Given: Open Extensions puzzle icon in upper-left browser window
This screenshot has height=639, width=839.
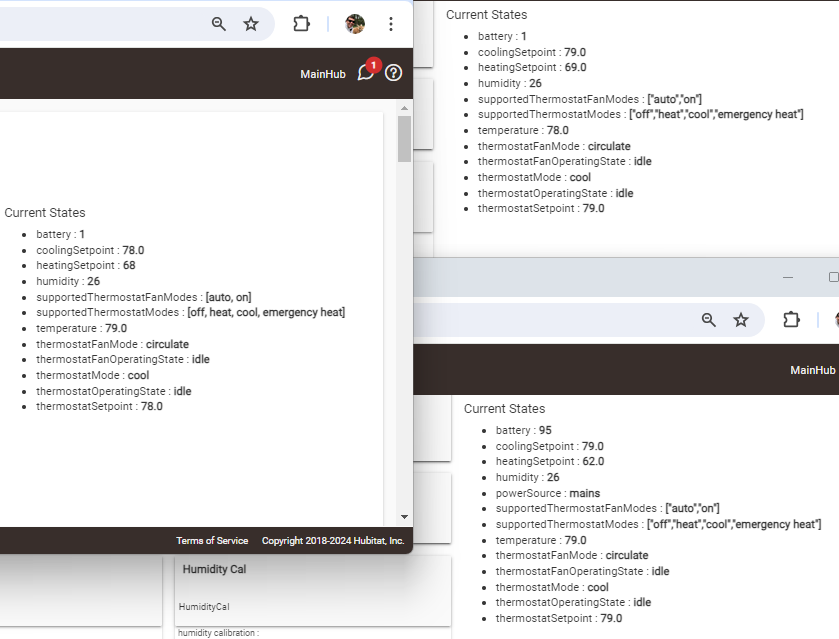Looking at the screenshot, I should click(x=301, y=24).
